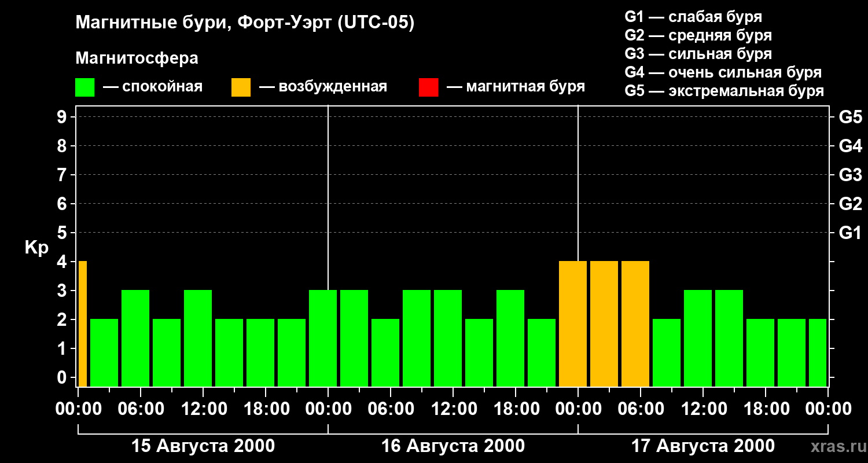The width and height of the screenshot is (868, 463).
Task: Click the red legend swatch for магнитная буря
Action: click(428, 87)
